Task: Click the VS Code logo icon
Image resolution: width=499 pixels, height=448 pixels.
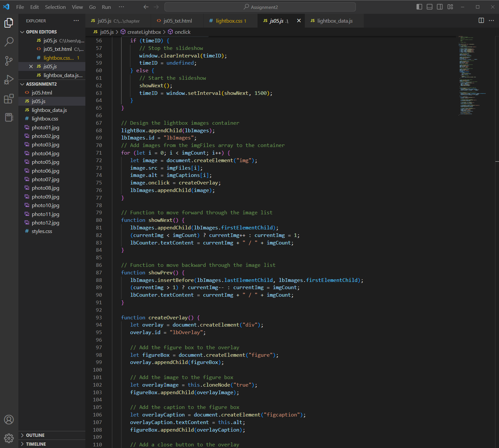Action: [x=6, y=7]
